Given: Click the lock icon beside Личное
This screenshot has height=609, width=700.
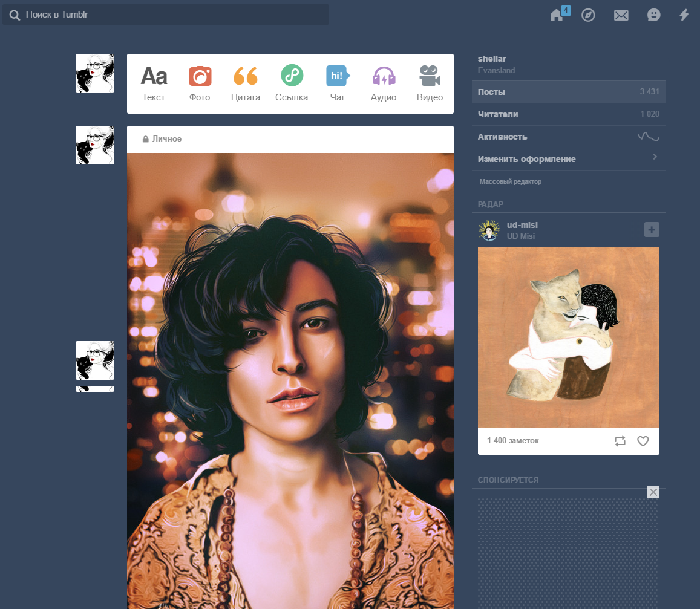Looking at the screenshot, I should click(146, 139).
